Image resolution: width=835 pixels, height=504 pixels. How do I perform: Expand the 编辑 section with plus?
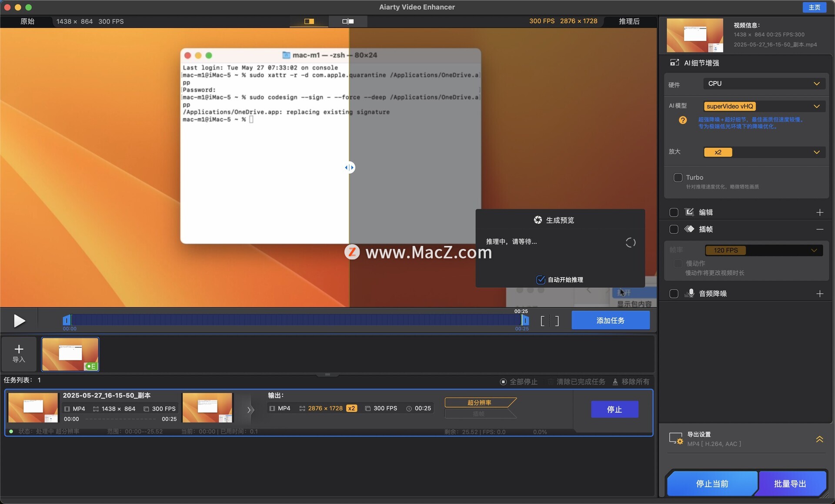coord(820,212)
